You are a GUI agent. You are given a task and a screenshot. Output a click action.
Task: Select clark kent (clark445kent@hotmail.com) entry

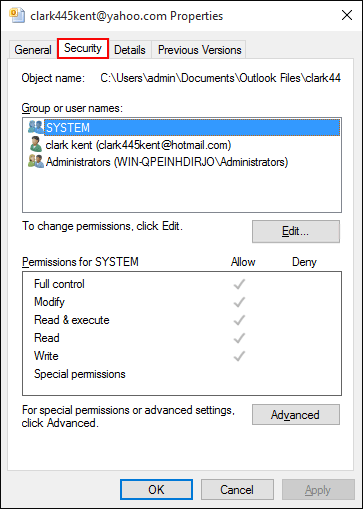[x=138, y=145]
